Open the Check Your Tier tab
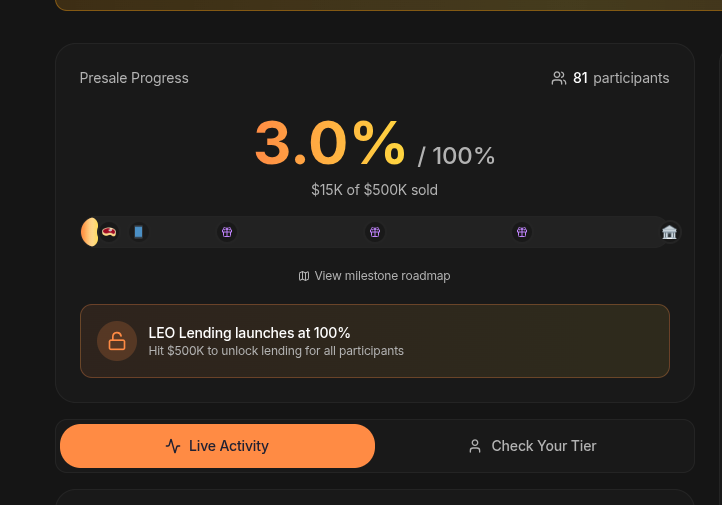Viewport: 722px width, 505px height. 533,446
